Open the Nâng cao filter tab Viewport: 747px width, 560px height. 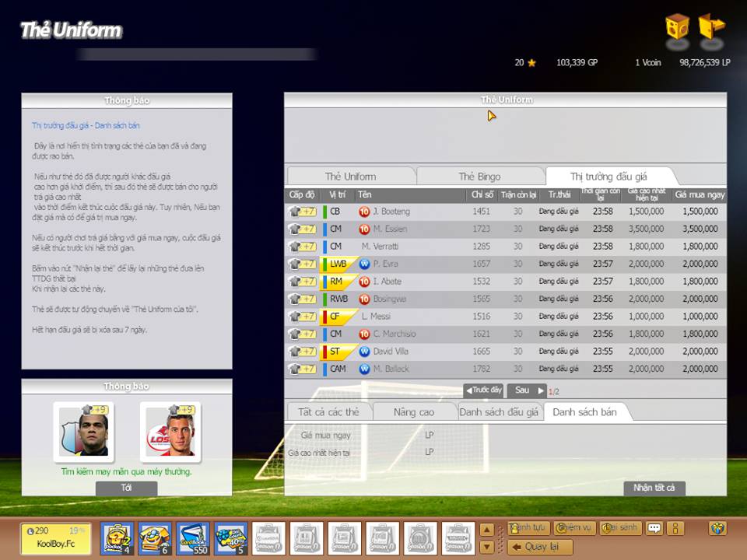pyautogui.click(x=415, y=413)
